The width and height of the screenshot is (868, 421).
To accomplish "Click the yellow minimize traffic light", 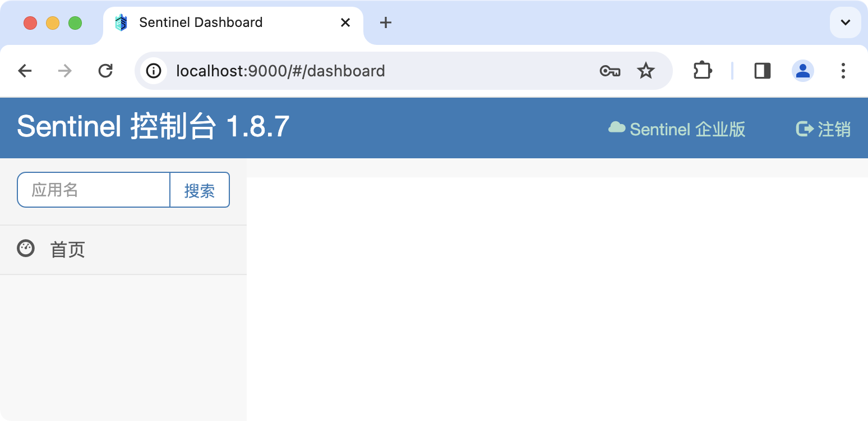I will [53, 22].
